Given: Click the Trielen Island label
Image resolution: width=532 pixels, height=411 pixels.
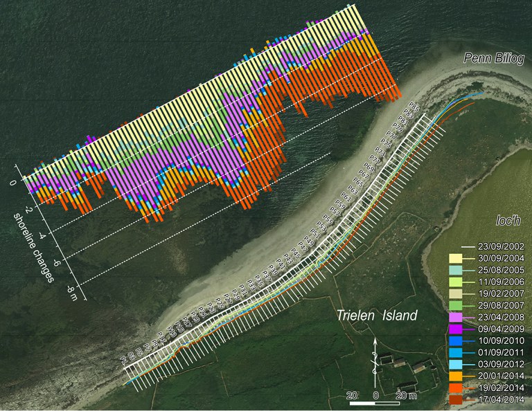Looking at the screenshot, I should [377, 316].
